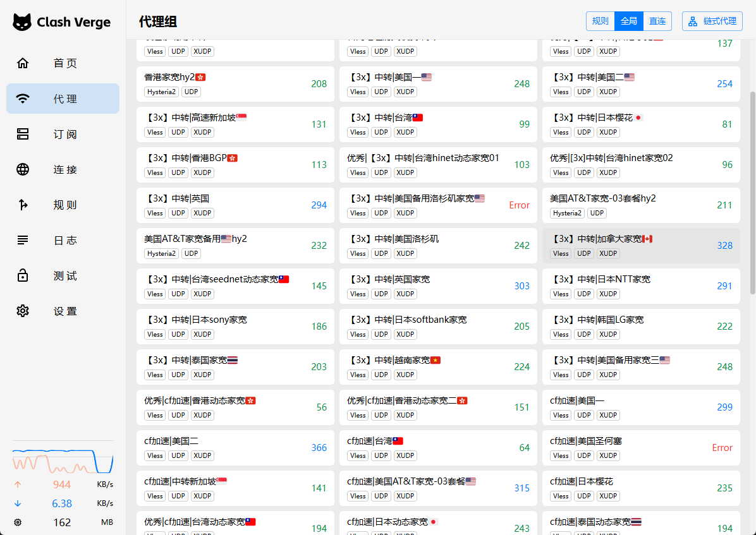Go to 日志 menu item
Screen dimensions: 756x535
(x=63, y=240)
